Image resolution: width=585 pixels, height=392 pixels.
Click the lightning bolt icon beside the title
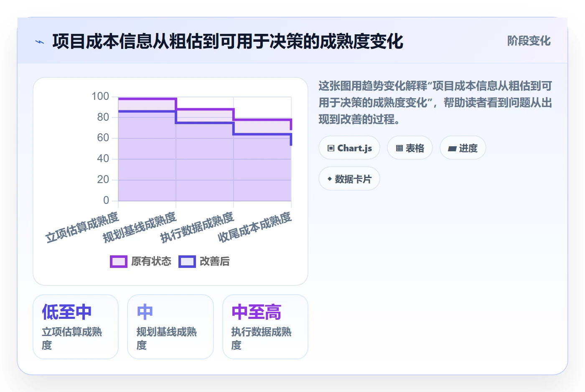pos(40,42)
